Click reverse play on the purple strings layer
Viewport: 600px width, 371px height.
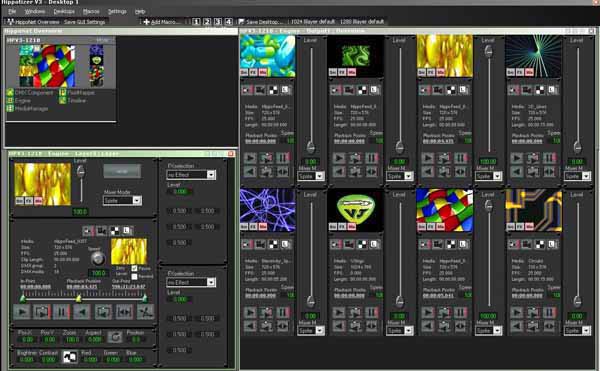[x=250, y=326]
